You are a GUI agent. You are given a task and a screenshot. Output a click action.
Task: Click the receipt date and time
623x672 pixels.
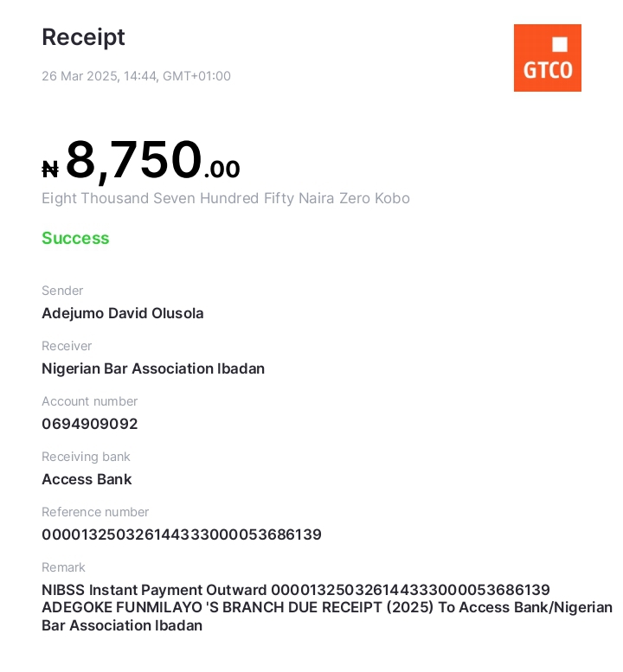tap(136, 76)
